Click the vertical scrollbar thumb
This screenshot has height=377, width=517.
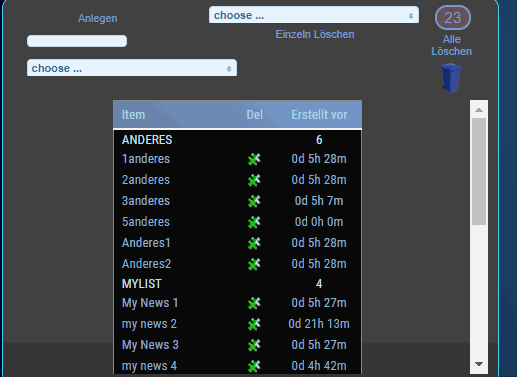(x=479, y=171)
